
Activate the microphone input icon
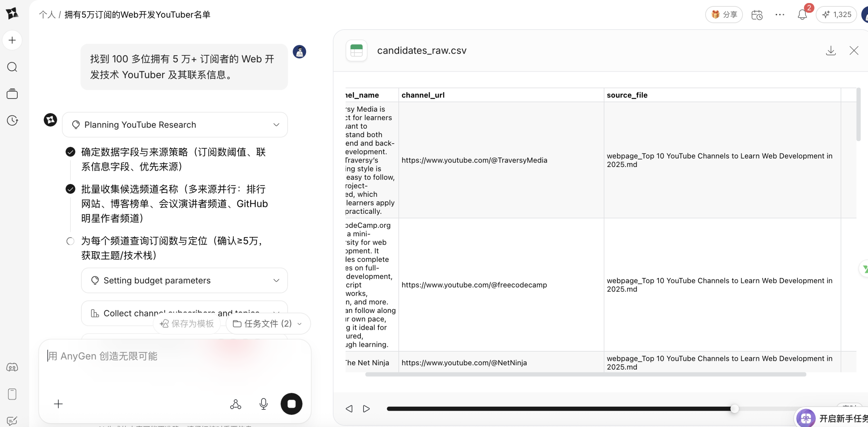coord(263,404)
